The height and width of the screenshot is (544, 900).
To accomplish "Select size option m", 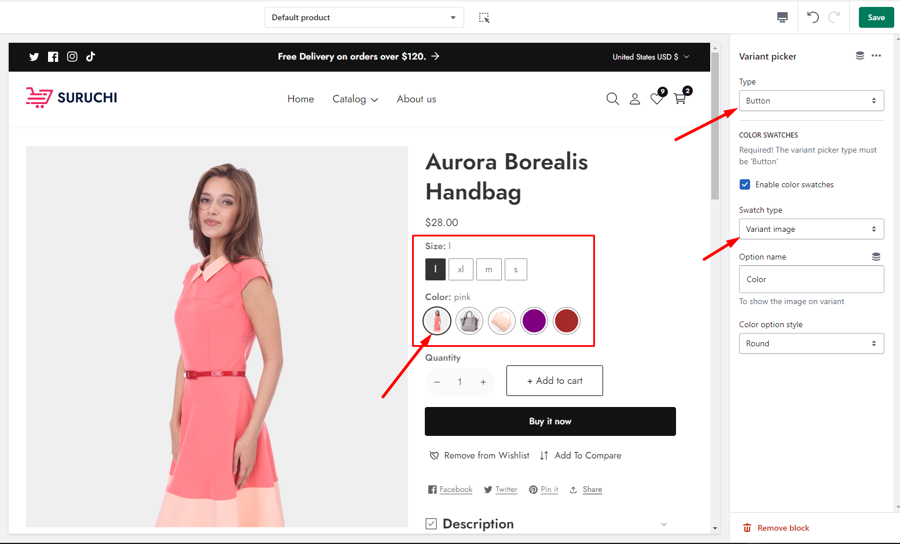I will [x=488, y=269].
